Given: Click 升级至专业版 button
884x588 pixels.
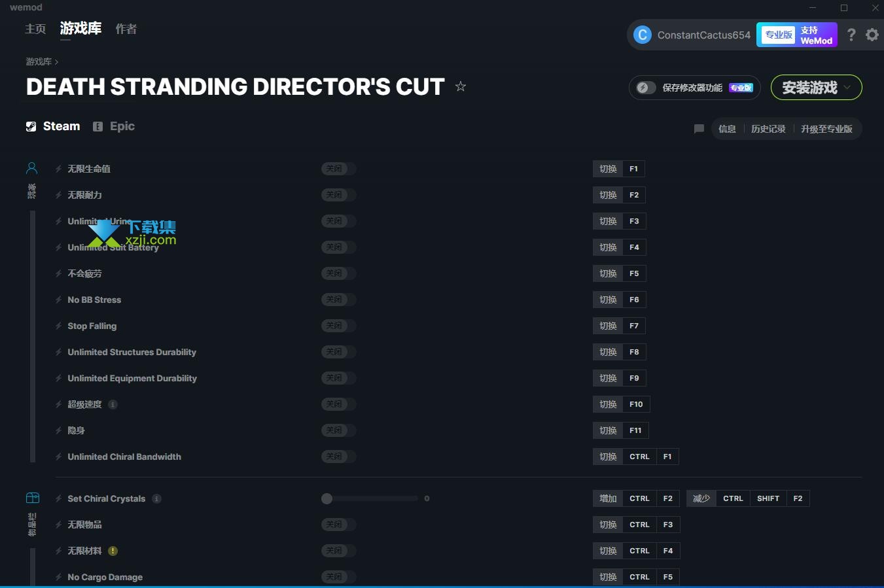Looking at the screenshot, I should click(826, 129).
